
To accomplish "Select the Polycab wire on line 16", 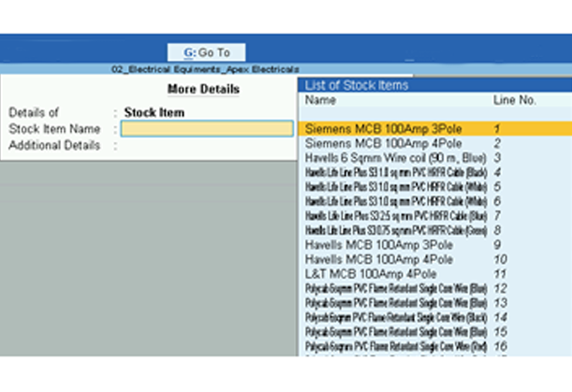I will pos(434,346).
